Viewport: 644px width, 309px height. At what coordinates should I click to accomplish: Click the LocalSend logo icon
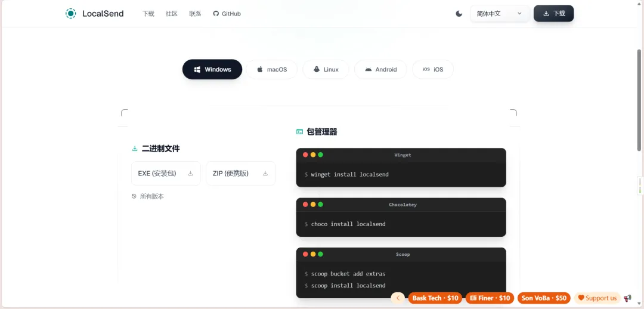70,14
